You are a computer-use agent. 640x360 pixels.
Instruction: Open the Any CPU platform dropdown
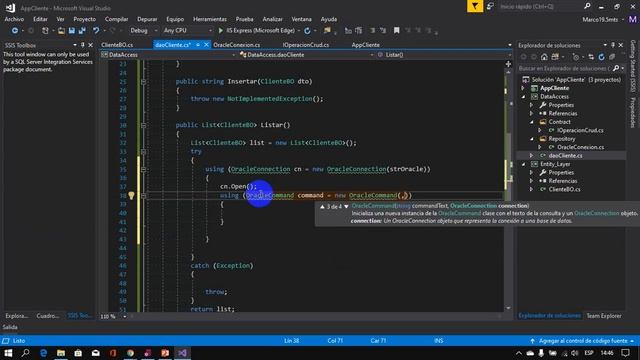[x=210, y=31]
